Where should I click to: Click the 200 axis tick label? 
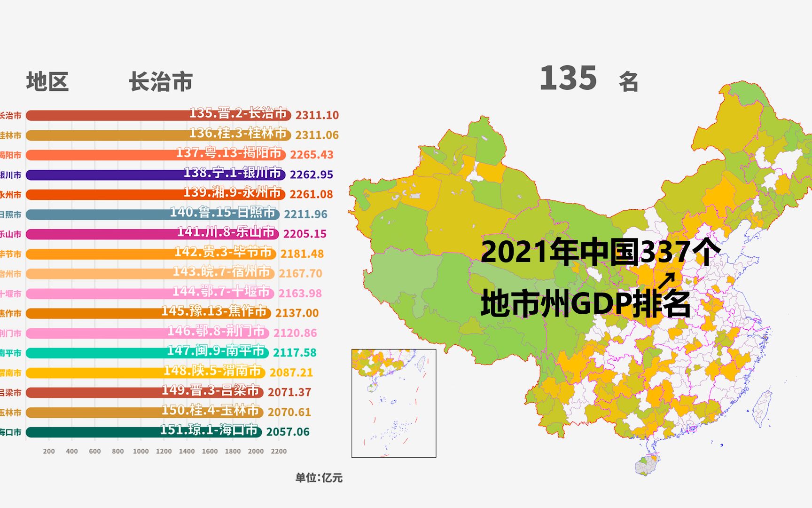coord(49,452)
